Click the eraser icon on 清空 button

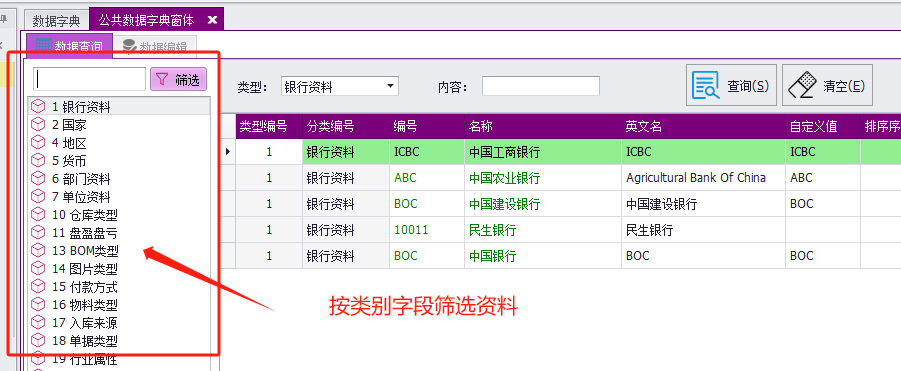pyautogui.click(x=802, y=86)
